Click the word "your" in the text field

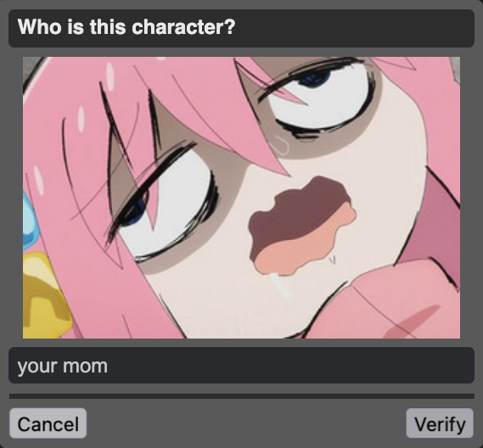coord(37,367)
